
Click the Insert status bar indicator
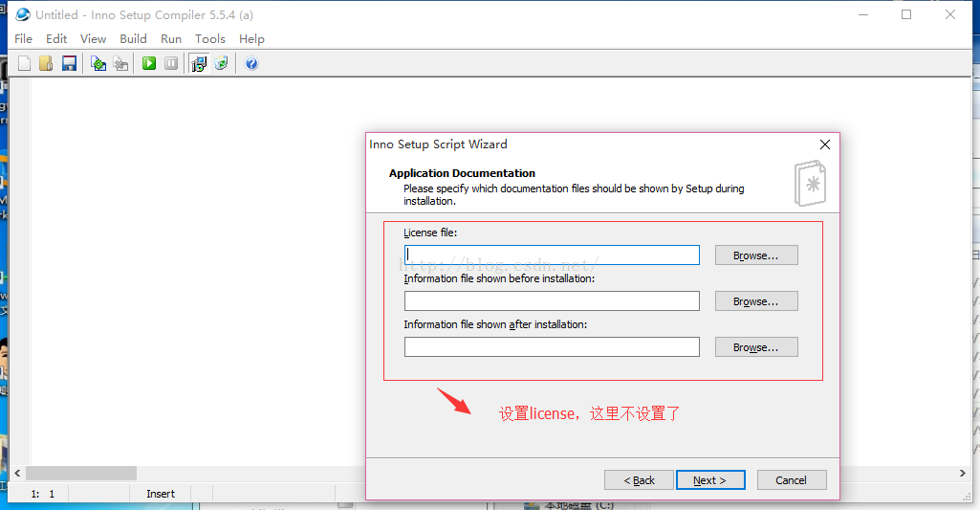(161, 494)
